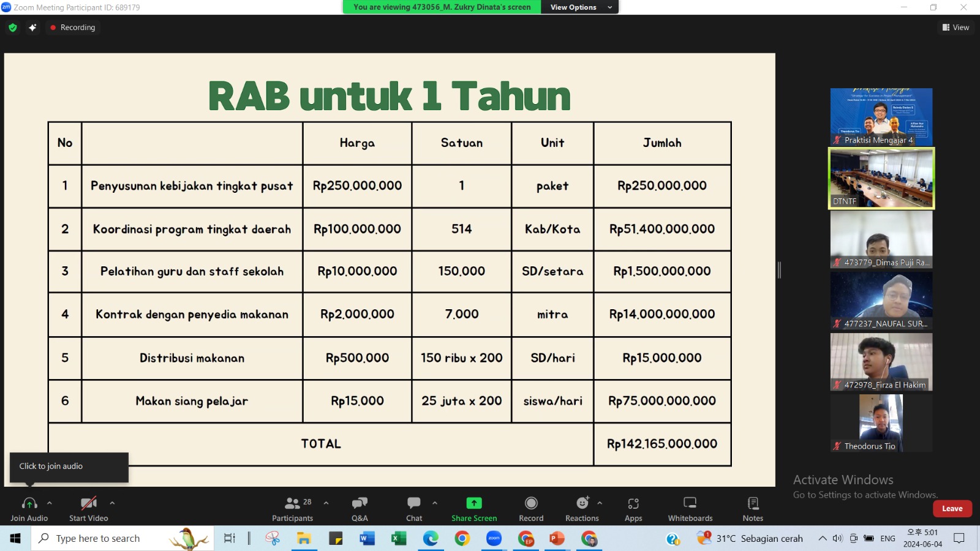Open Zoom from the taskbar
Viewport: 980px width, 551px height.
point(494,538)
